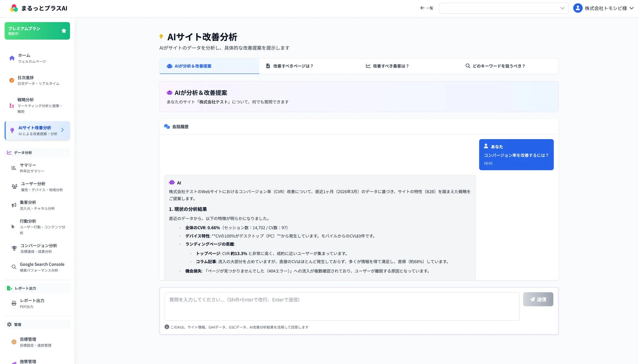Image resolution: width=638 pixels, height=364 pixels.
Task: Click the まるっとプラスAI logo
Action: [x=38, y=8]
